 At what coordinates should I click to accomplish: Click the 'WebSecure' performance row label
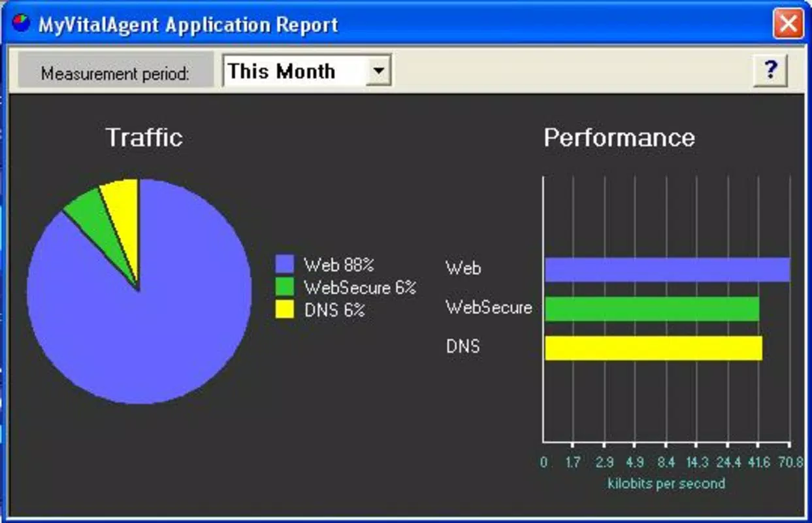489,307
